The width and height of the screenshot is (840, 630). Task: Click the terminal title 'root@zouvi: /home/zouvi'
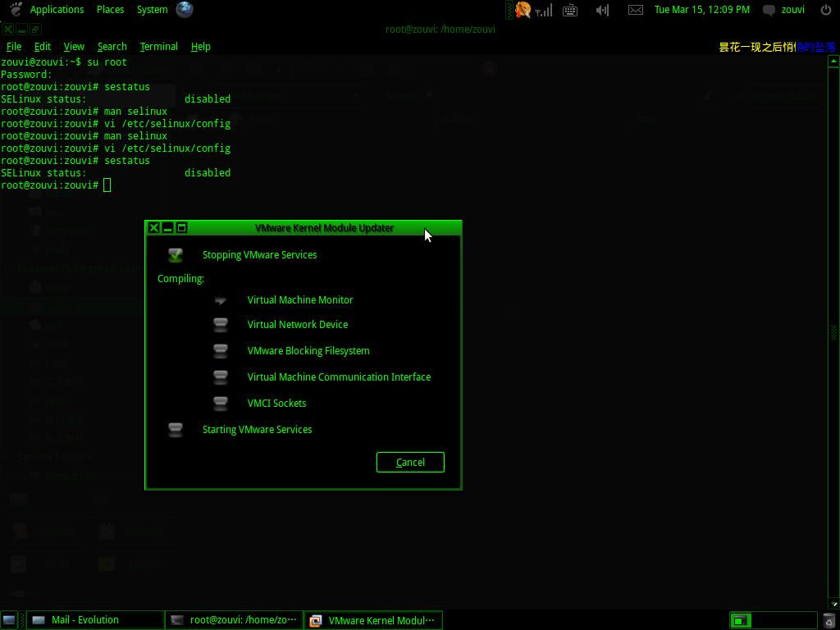coord(441,30)
